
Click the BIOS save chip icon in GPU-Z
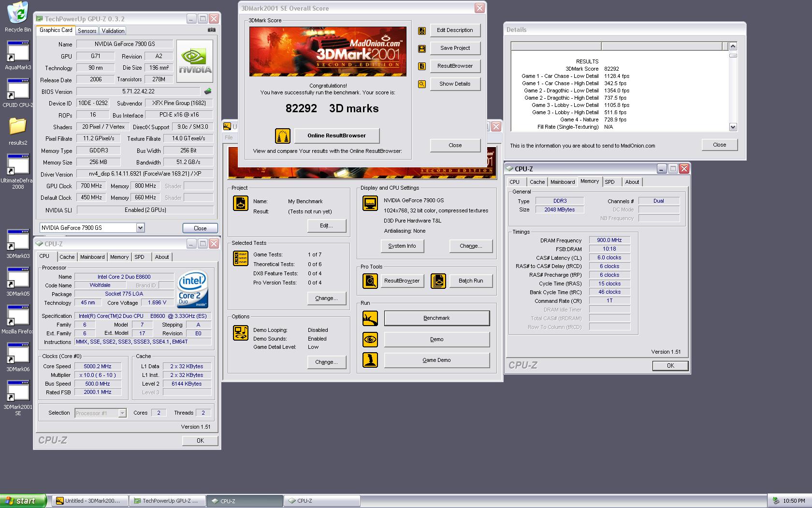pyautogui.click(x=208, y=91)
